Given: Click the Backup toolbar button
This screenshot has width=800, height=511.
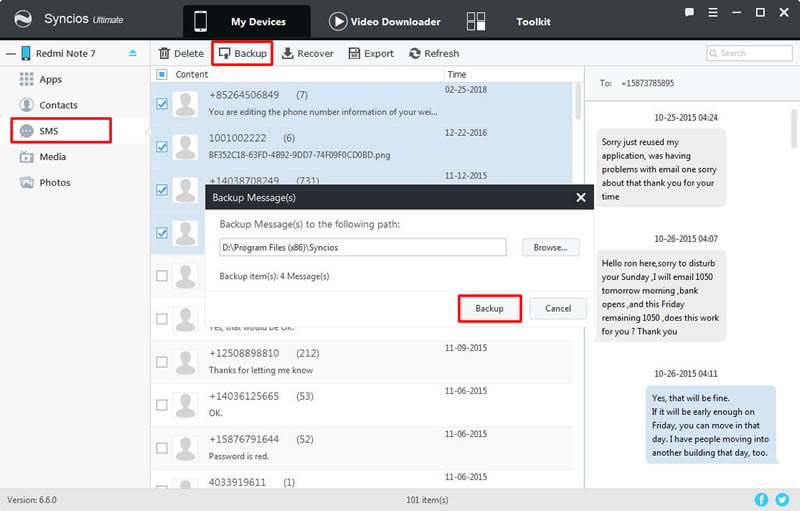Looking at the screenshot, I should tap(242, 53).
